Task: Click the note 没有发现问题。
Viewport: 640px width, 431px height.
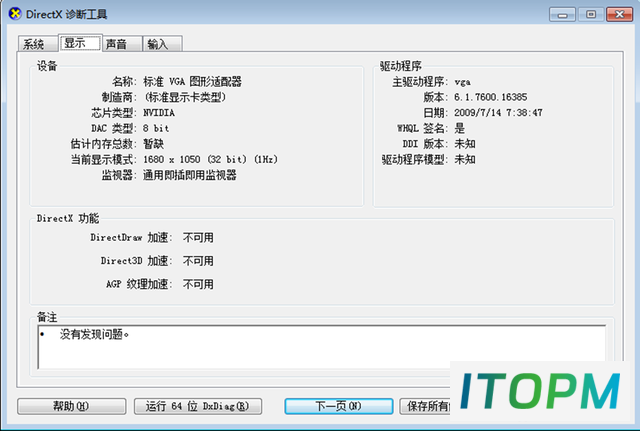Action: (94, 334)
